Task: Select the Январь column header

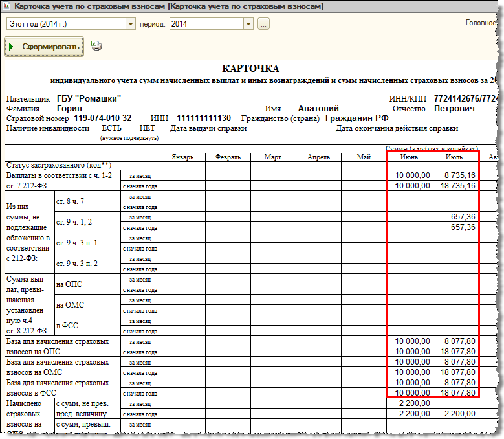Action: point(182,157)
